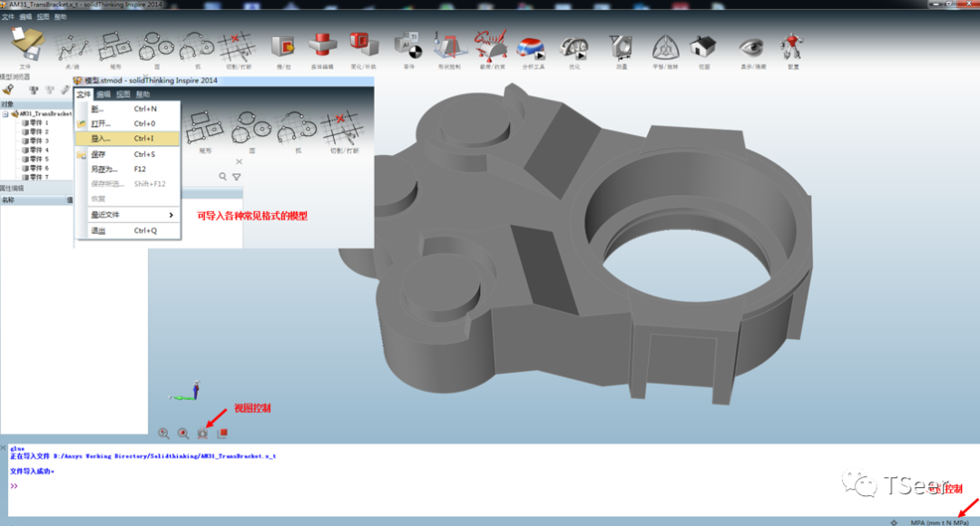This screenshot has width=980, height=526.
Task: Open 编辑 menu in the main window menu bar
Action: click(x=25, y=17)
